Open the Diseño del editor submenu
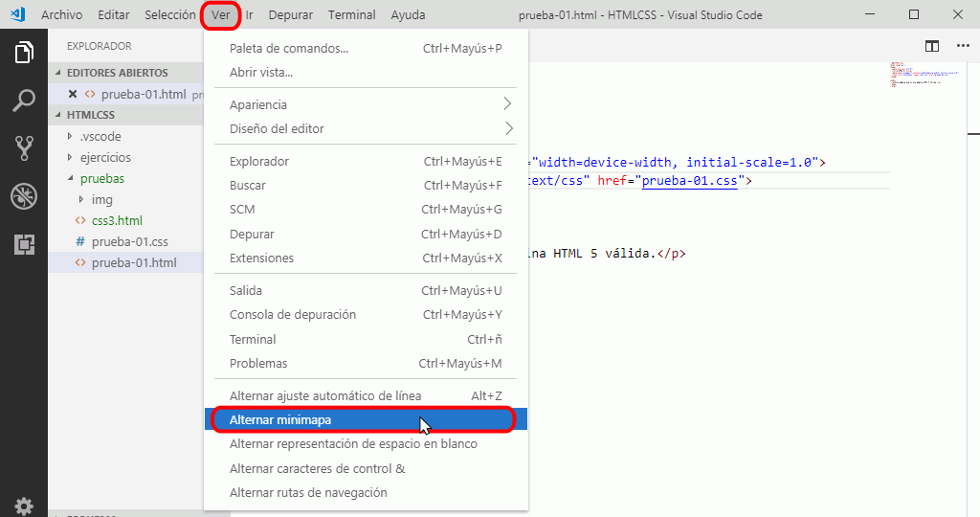980x517 pixels. click(x=367, y=129)
